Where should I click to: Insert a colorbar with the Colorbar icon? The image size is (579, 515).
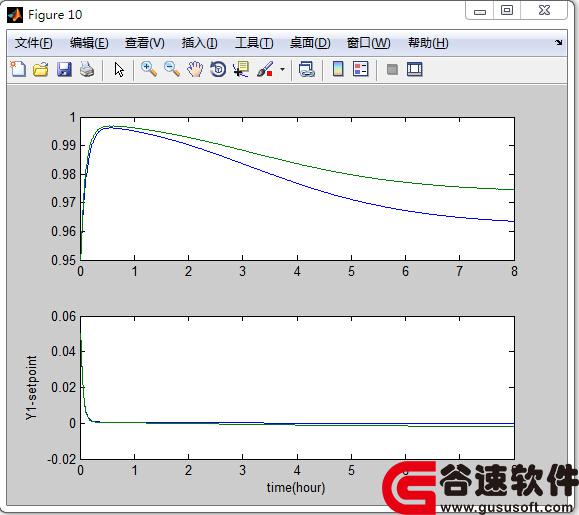tap(338, 69)
